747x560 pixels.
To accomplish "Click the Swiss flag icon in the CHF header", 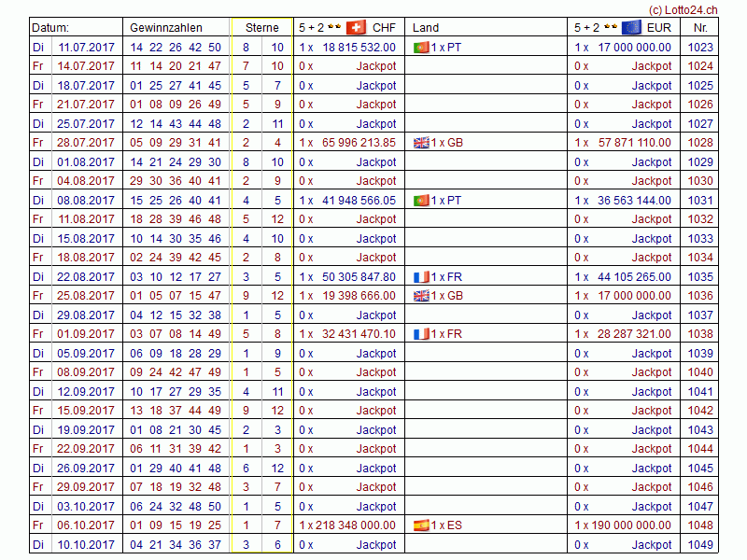I will click(356, 28).
